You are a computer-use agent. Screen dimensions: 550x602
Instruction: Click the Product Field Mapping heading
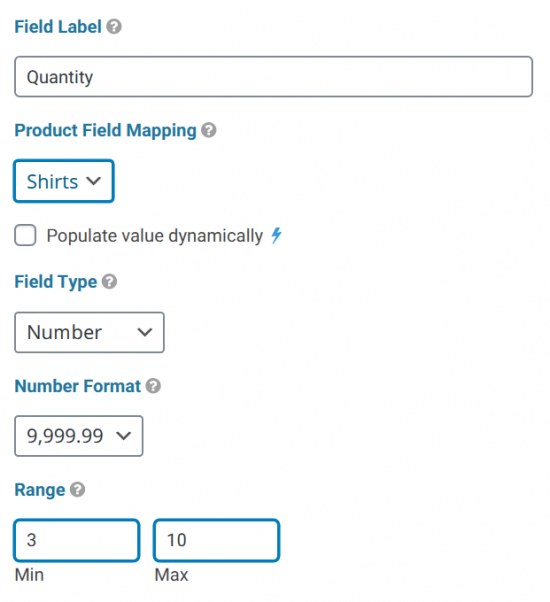click(x=106, y=131)
